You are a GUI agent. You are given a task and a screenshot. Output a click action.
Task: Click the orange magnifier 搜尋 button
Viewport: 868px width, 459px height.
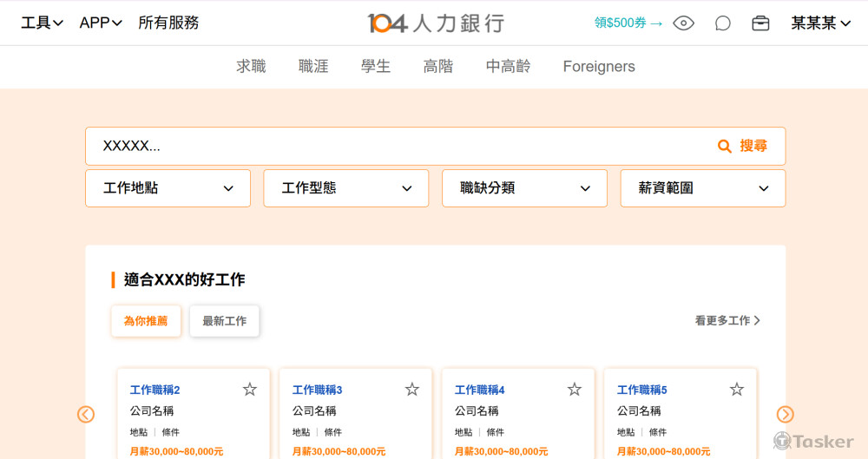coord(743,146)
